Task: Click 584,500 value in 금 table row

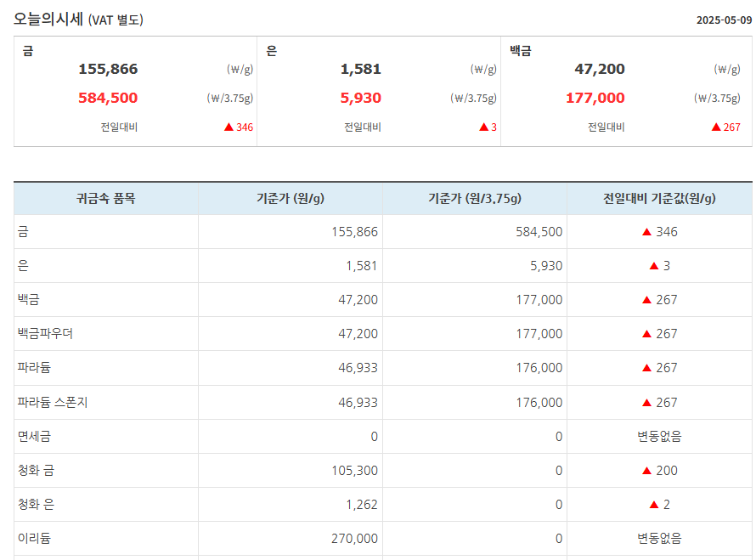Action: point(539,232)
